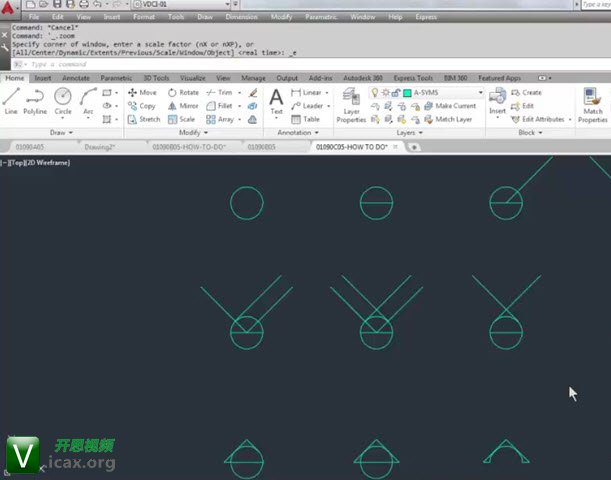Viewport: 611px width, 480px height.
Task: Select the Mirror tool
Action: pos(183,106)
